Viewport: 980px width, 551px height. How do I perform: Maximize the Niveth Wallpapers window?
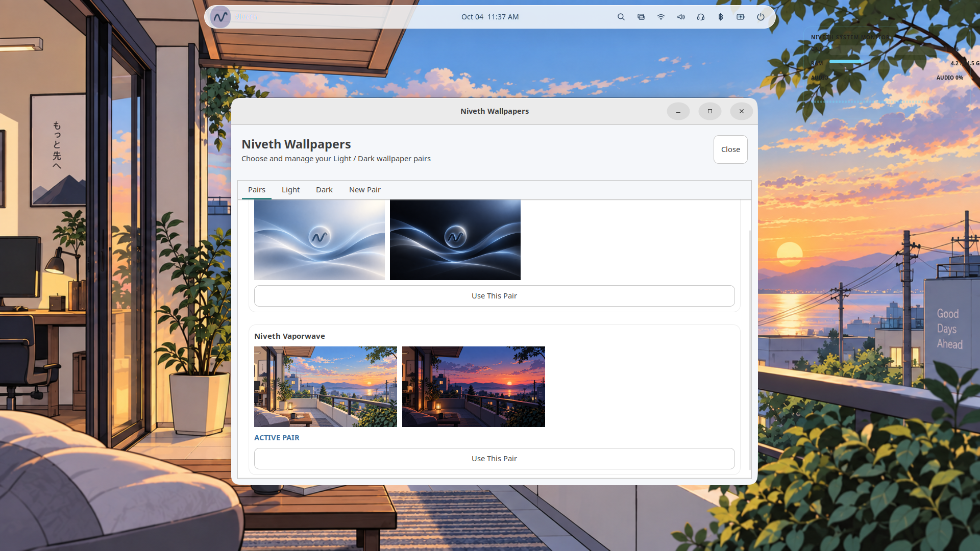(x=710, y=111)
